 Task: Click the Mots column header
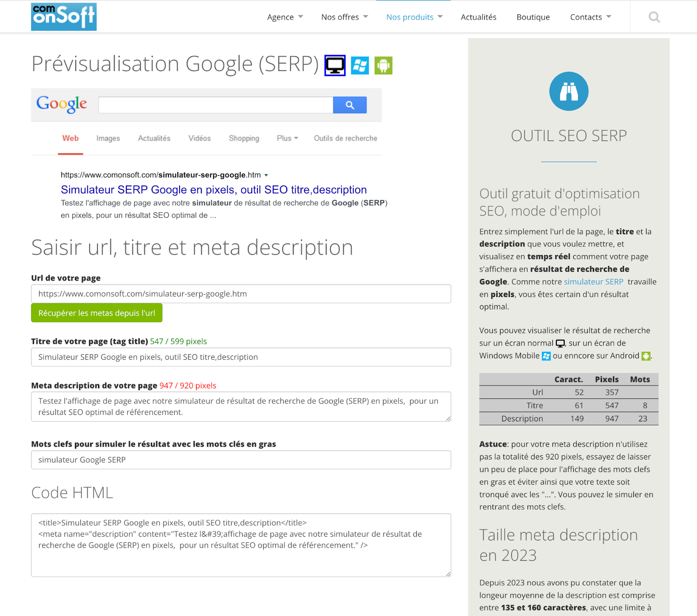[640, 380]
